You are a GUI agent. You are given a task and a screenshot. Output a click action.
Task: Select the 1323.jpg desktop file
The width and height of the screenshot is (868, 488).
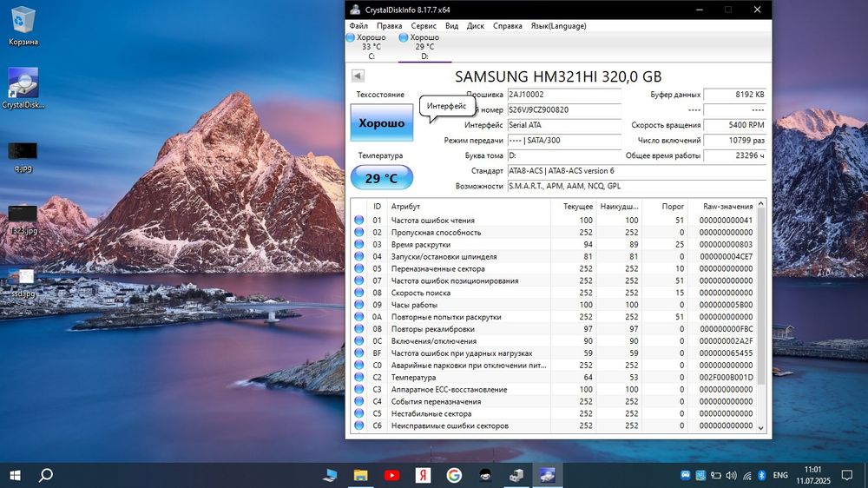[x=23, y=220]
